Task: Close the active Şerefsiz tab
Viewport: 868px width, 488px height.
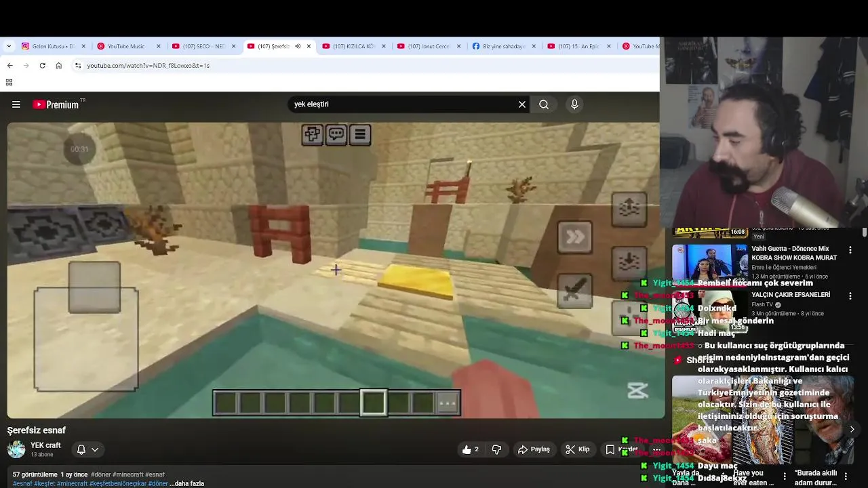Action: coord(309,46)
